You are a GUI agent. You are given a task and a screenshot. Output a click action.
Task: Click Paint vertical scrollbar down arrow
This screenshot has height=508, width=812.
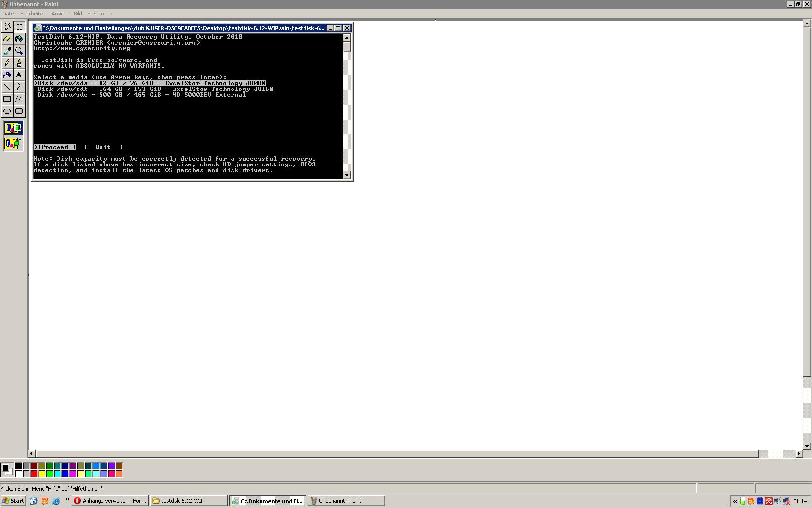pyautogui.click(x=807, y=446)
